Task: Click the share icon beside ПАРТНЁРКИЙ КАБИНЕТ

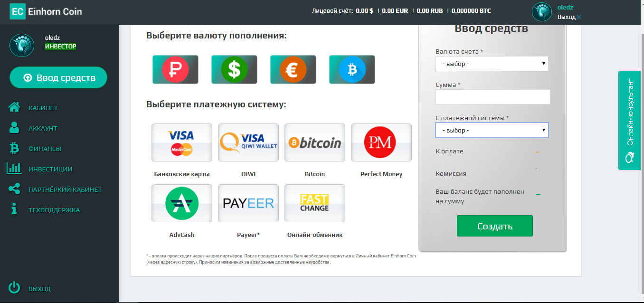Action: click(x=14, y=189)
